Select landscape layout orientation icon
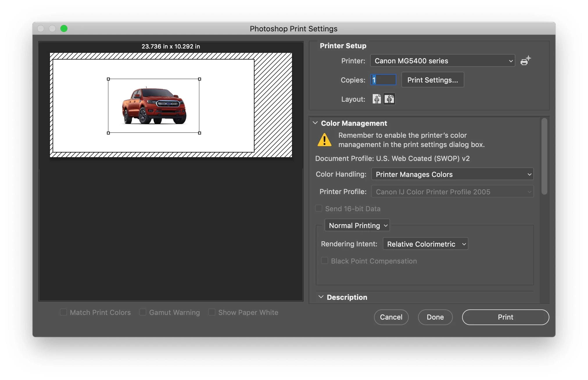The width and height of the screenshot is (588, 380). pyautogui.click(x=389, y=99)
